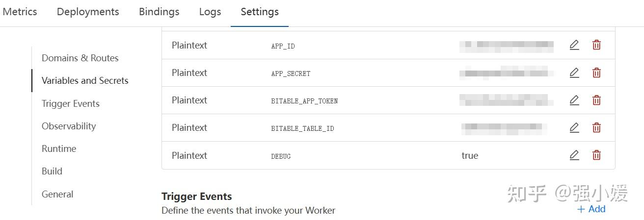
Task: Go to the Bindings tab
Action: click(x=159, y=12)
